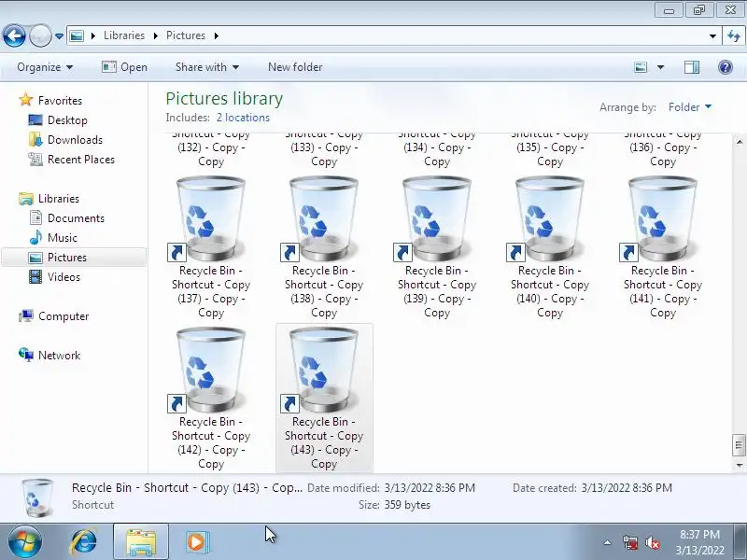Launch Internet Explorer from the taskbar

click(84, 542)
